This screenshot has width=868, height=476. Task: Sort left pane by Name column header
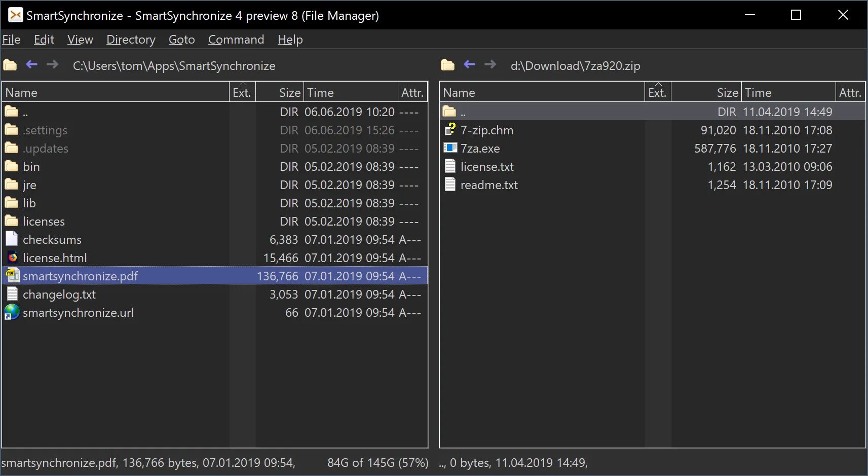click(116, 92)
